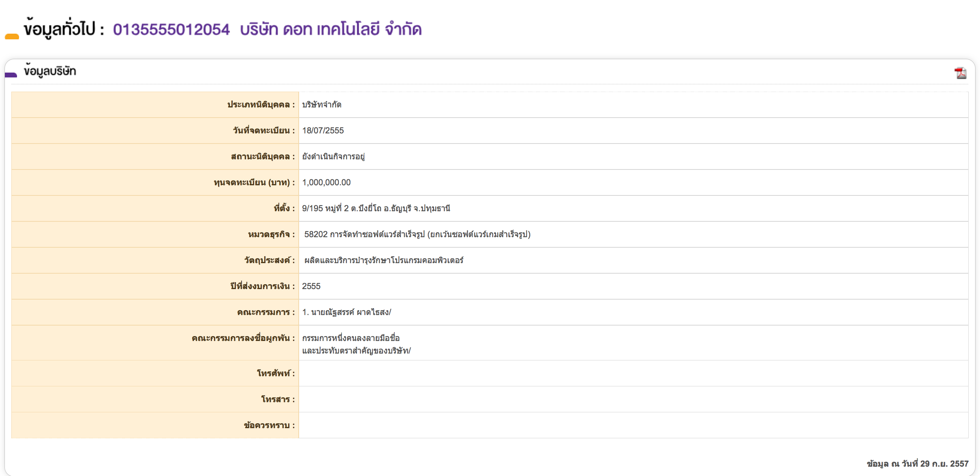Click the data date footer text
Image resolution: width=980 pixels, height=476 pixels.
[917, 463]
